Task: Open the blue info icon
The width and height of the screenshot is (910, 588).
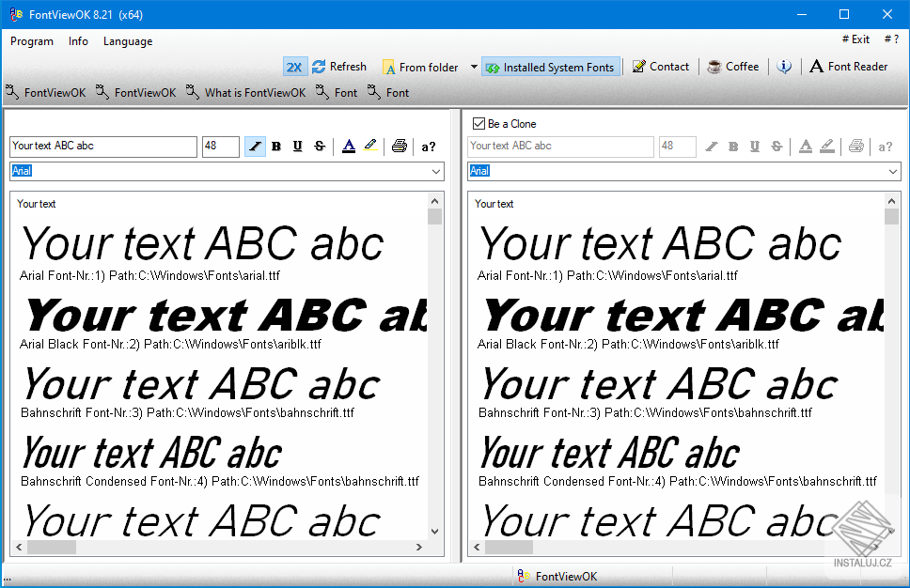Action: [x=784, y=67]
